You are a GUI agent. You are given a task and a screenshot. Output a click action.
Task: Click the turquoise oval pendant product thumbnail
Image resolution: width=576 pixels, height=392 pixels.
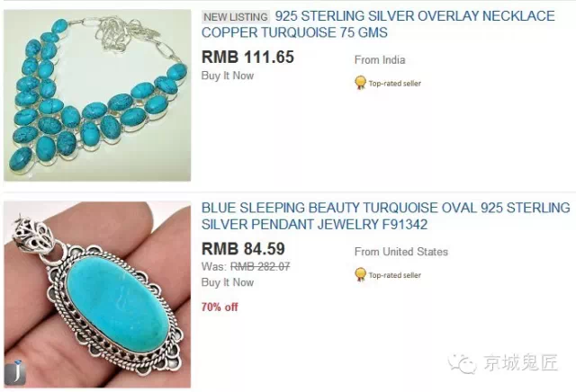coord(97,294)
